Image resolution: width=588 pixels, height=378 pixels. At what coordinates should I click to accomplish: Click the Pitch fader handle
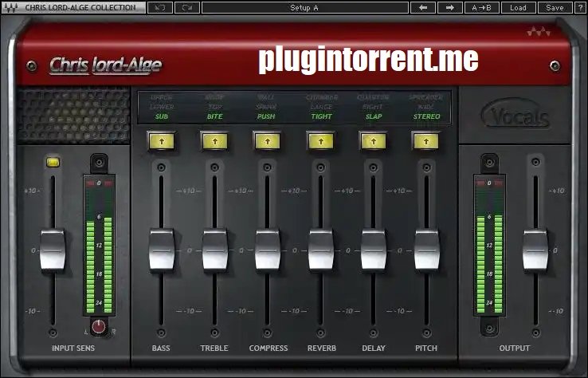pyautogui.click(x=426, y=250)
